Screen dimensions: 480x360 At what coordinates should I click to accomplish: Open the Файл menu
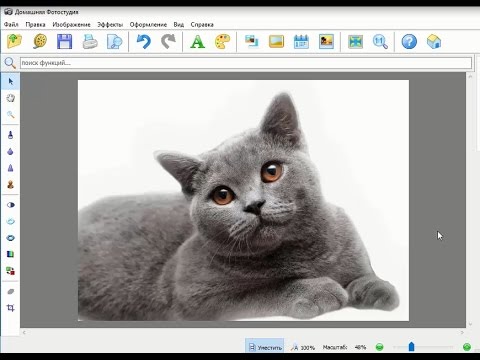click(11, 25)
